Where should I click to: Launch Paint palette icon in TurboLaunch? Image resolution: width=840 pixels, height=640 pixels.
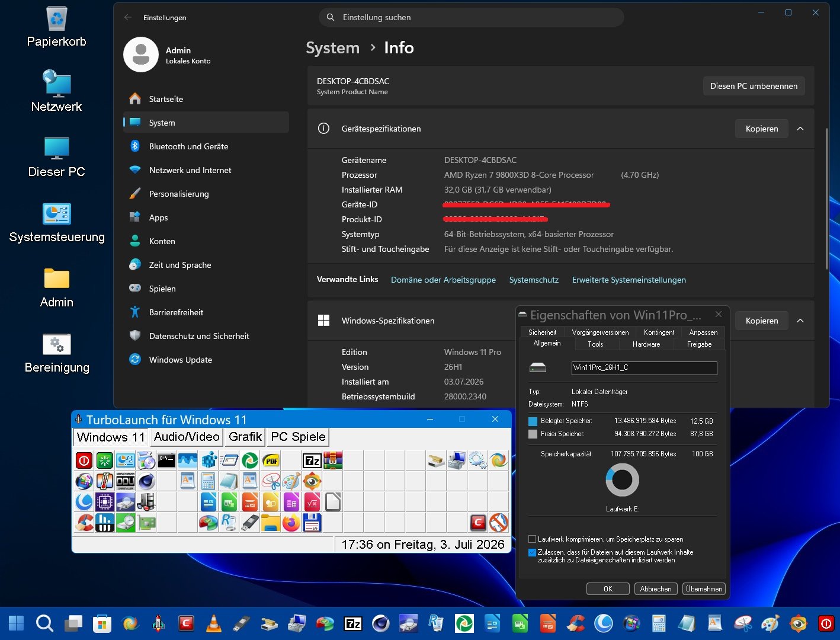tap(291, 481)
